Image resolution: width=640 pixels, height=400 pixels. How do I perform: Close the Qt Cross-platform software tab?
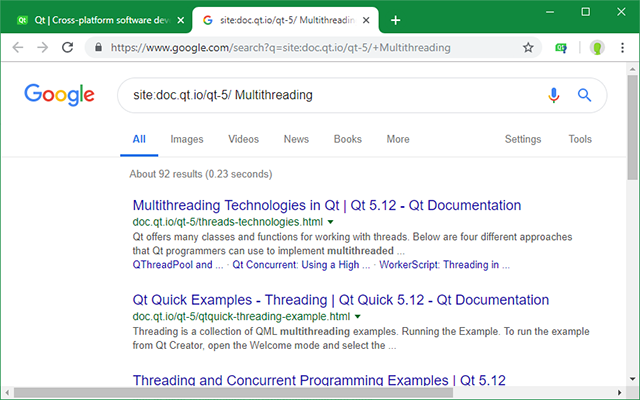coord(180,20)
